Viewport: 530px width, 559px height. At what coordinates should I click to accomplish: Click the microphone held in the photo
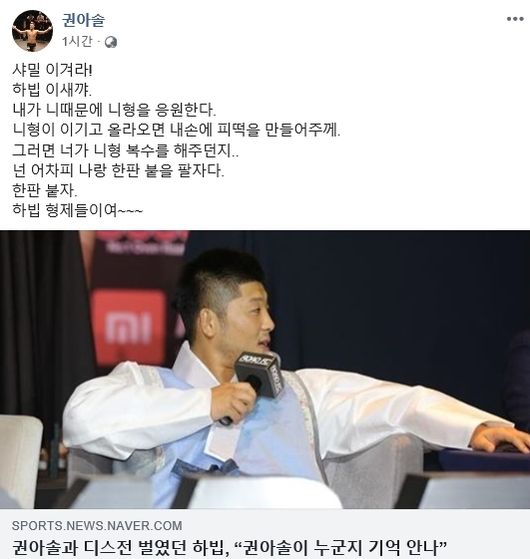point(260,374)
